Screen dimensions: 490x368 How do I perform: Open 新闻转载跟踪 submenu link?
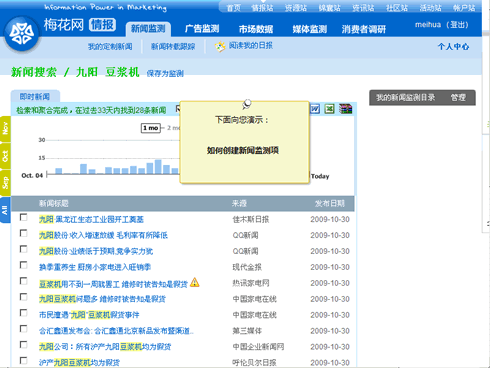click(x=173, y=47)
